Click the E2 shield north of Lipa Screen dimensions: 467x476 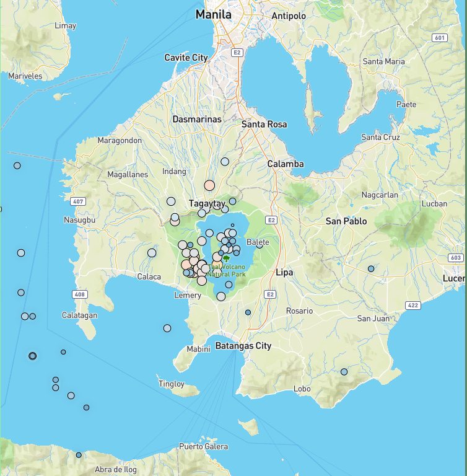click(270, 219)
